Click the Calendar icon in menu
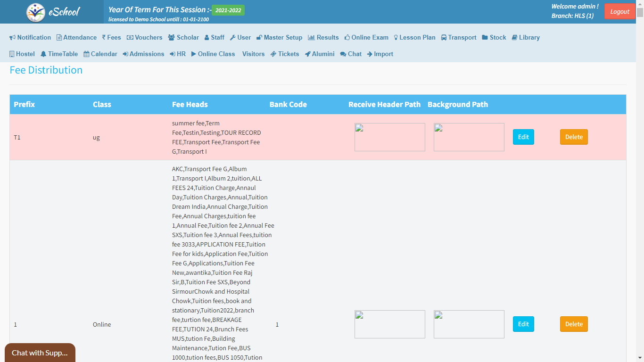 coord(87,54)
